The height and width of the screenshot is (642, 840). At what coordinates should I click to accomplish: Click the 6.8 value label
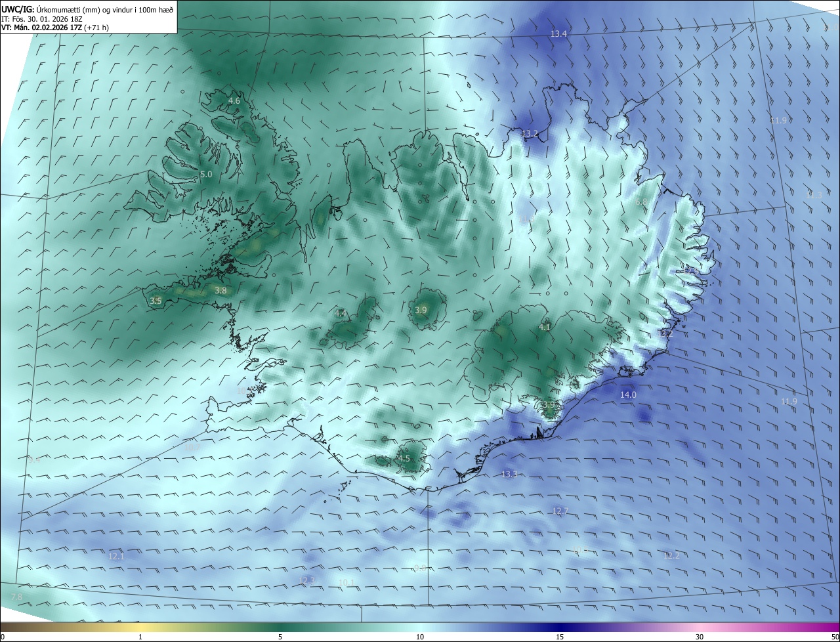pos(641,202)
